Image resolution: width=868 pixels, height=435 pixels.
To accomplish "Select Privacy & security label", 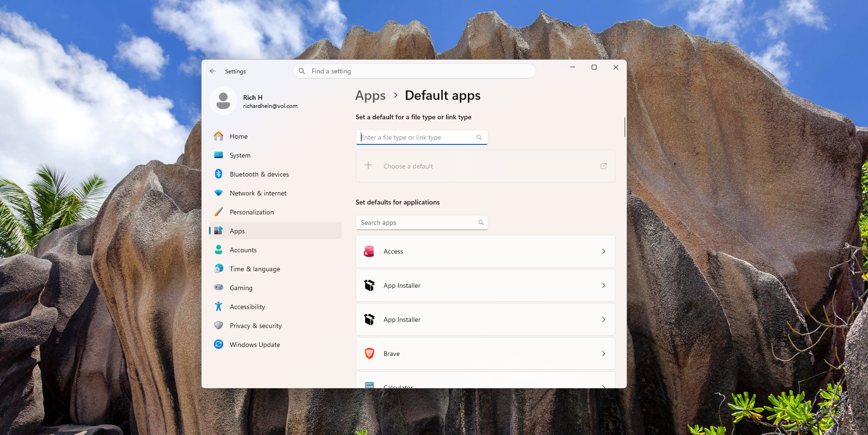I will [255, 326].
